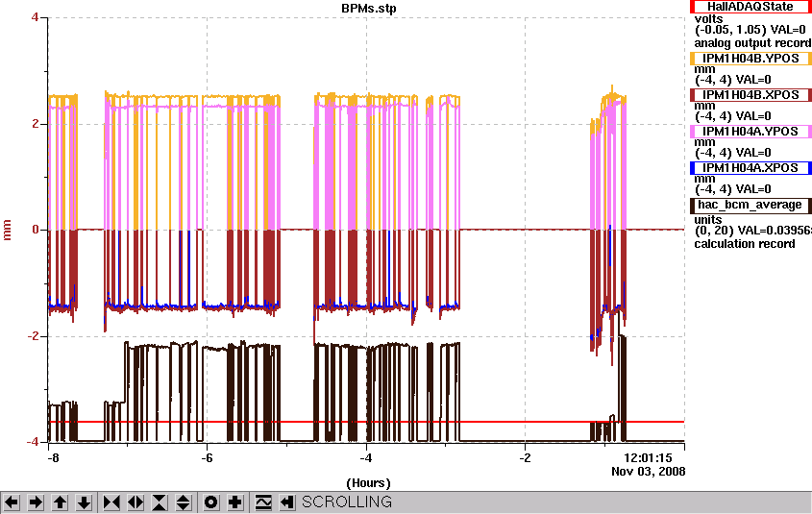The image size is (812, 514).
Task: Click the SCROLLING status text
Action: point(347,502)
